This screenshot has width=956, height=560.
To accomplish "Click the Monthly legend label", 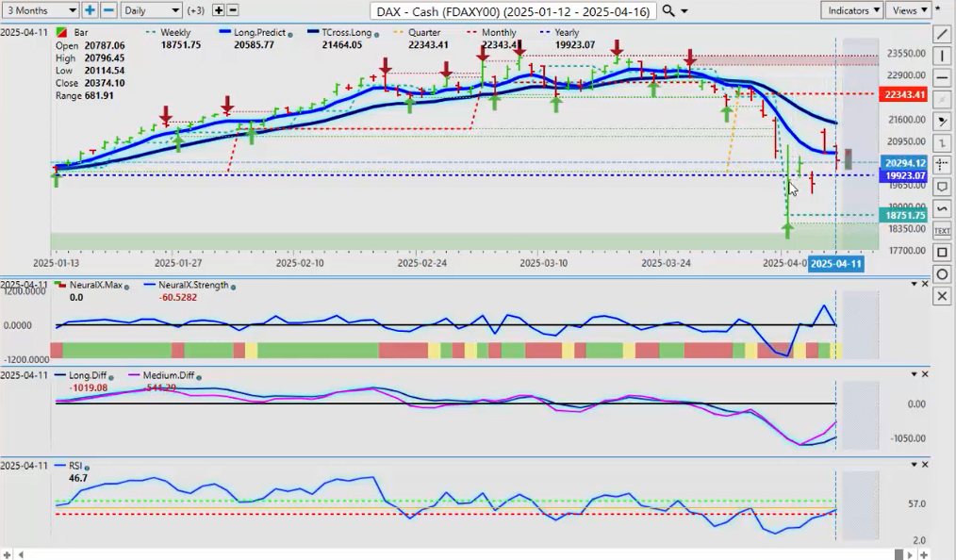I will pyautogui.click(x=499, y=32).
